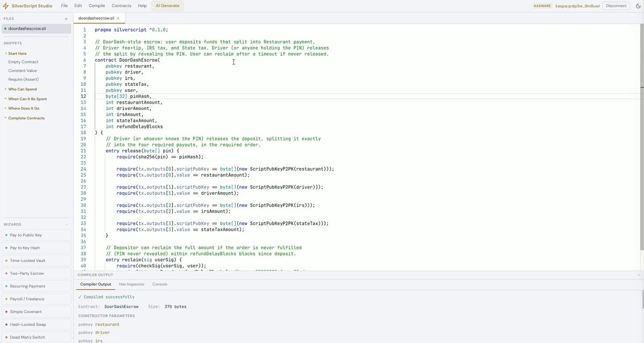Open the Dead Man's Switch wizard

[35, 338]
